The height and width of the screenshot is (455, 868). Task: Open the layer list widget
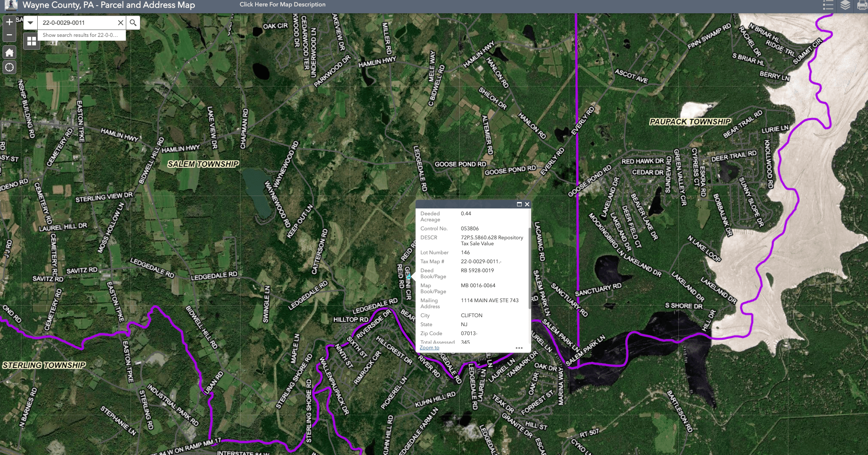(x=845, y=5)
